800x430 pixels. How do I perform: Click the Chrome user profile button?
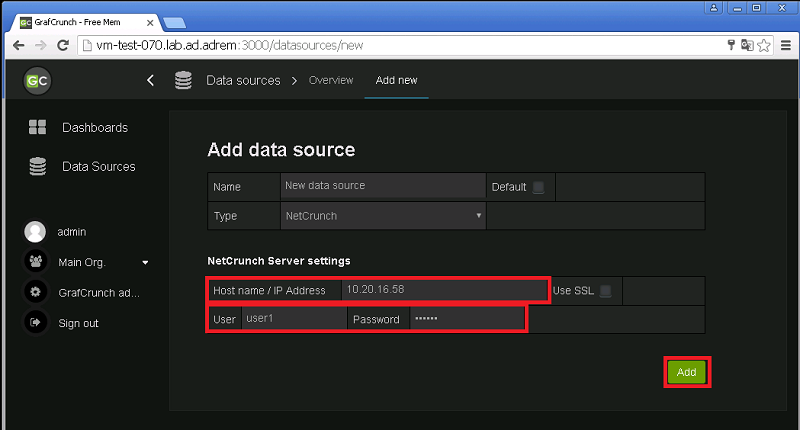714,8
